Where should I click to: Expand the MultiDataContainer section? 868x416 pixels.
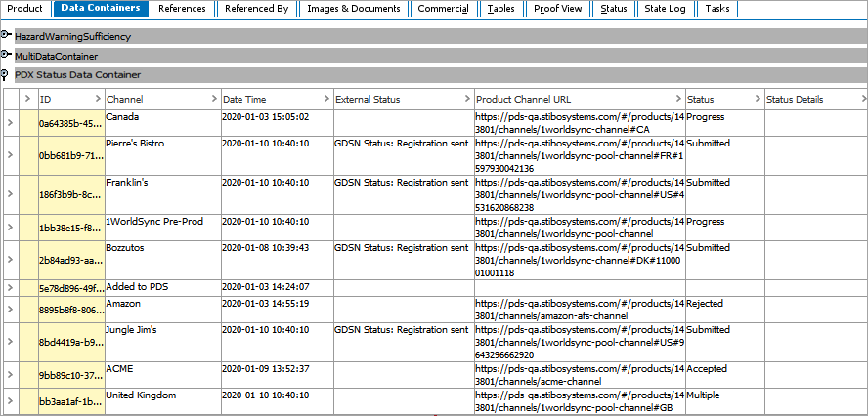click(6, 55)
